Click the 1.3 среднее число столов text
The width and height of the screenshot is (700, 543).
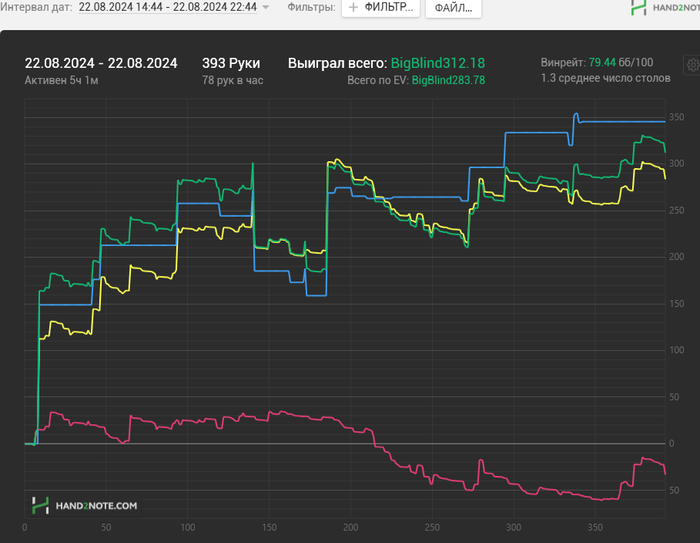[x=605, y=79]
